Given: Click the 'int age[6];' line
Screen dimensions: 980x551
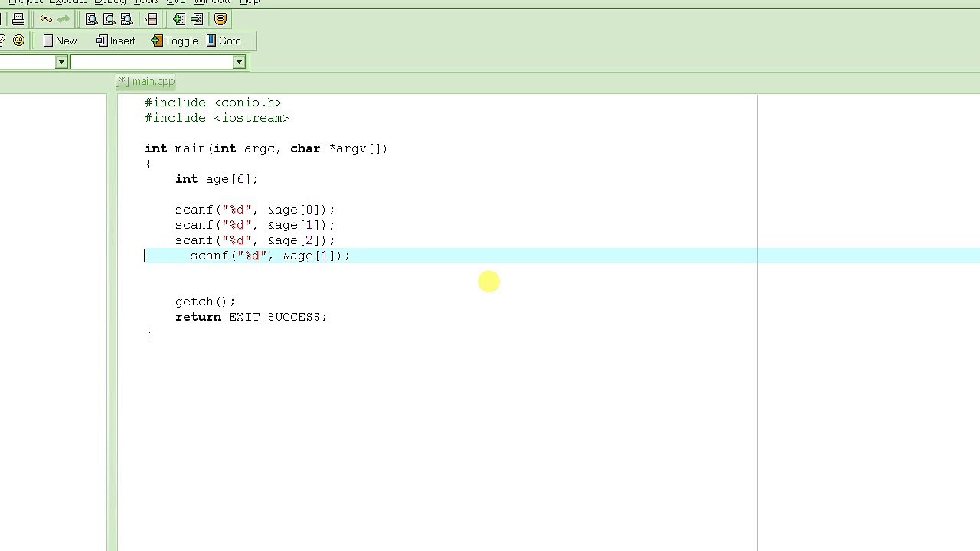Looking at the screenshot, I should [217, 179].
